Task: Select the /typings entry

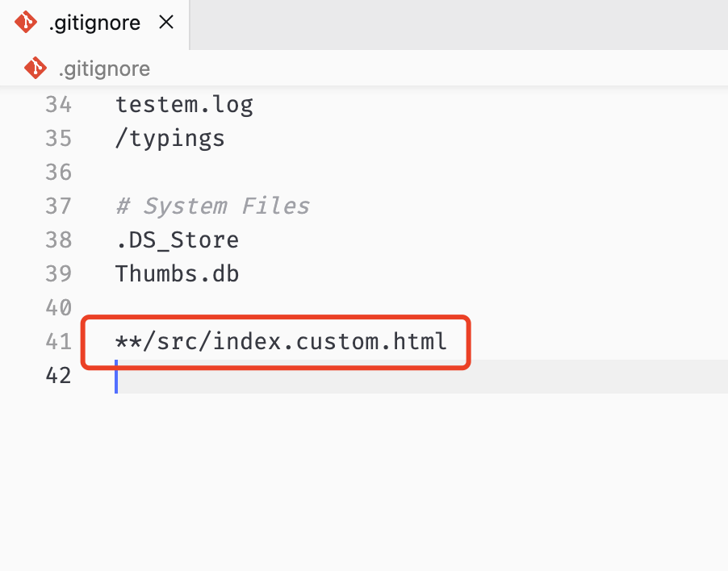Action: [169, 138]
